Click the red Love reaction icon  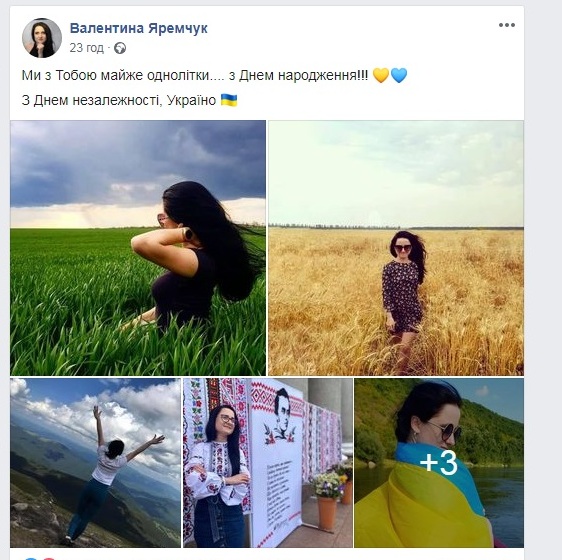point(48,559)
